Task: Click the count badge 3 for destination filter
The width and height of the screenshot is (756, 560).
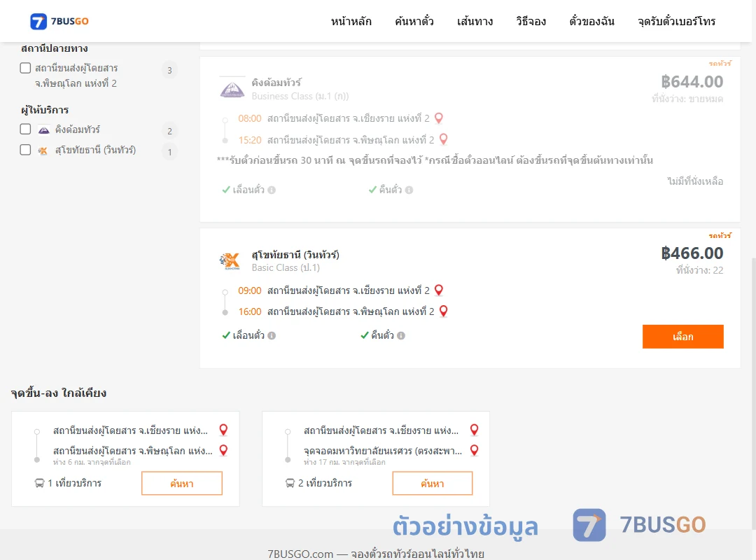Action: pyautogui.click(x=169, y=71)
